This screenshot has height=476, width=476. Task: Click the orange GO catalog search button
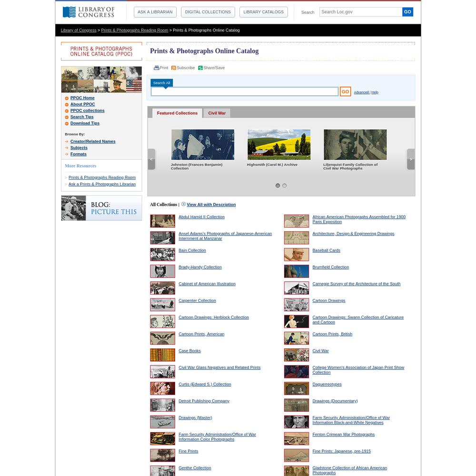345,92
